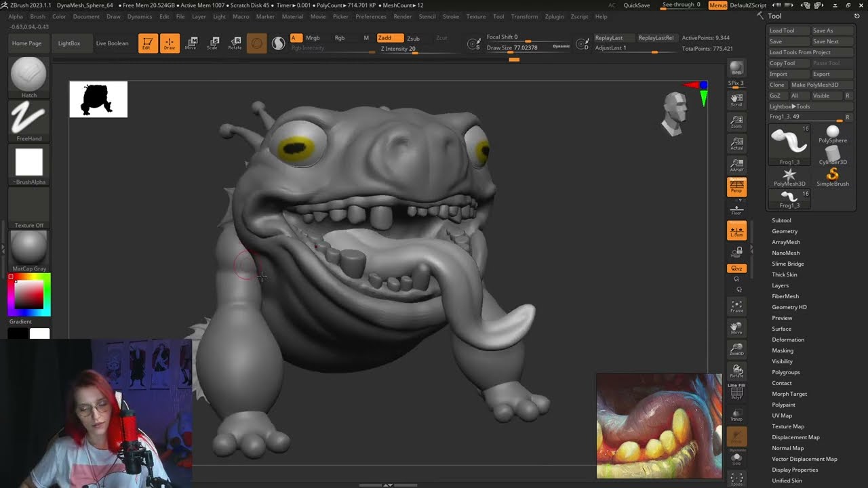Open the Brush menu

(38, 16)
